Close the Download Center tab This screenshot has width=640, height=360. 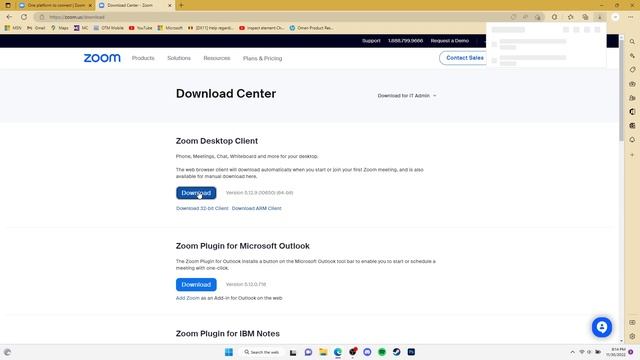[170, 5]
